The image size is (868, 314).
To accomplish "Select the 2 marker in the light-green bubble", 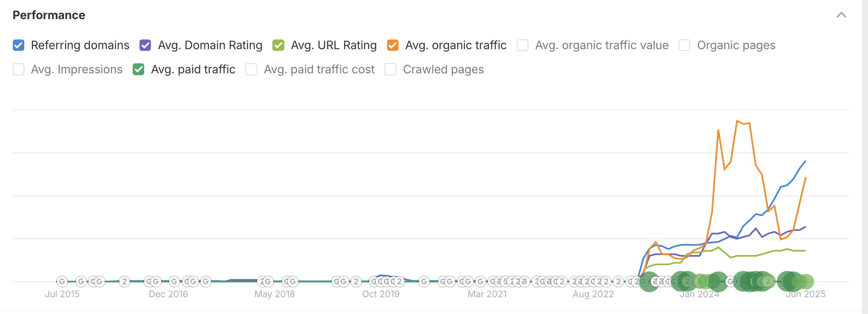I will [x=768, y=281].
